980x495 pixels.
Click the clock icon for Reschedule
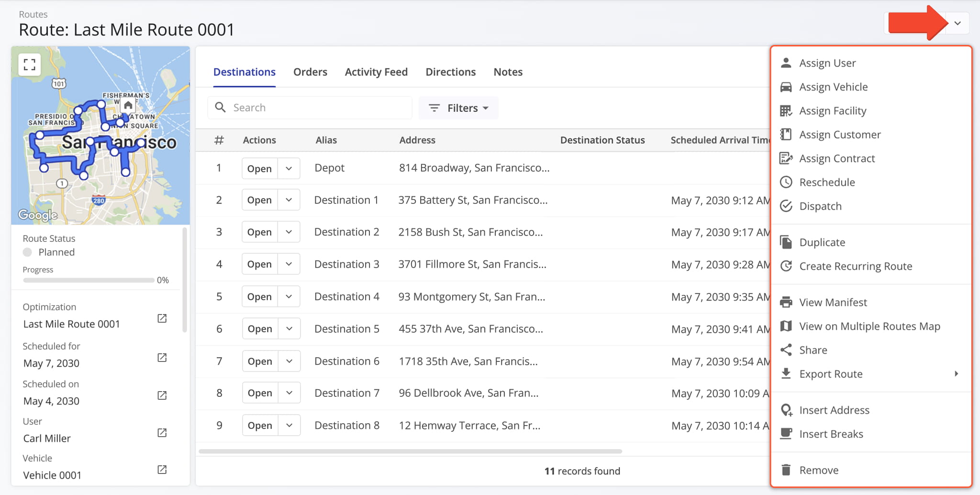(x=786, y=182)
